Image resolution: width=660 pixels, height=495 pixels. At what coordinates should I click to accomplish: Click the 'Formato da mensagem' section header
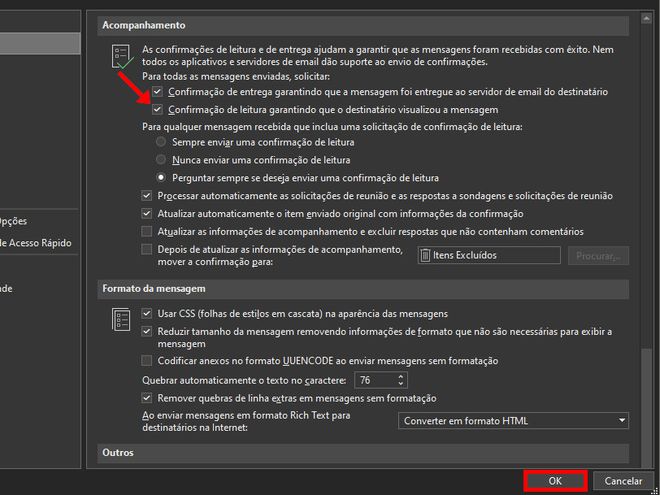pyautogui.click(x=365, y=289)
